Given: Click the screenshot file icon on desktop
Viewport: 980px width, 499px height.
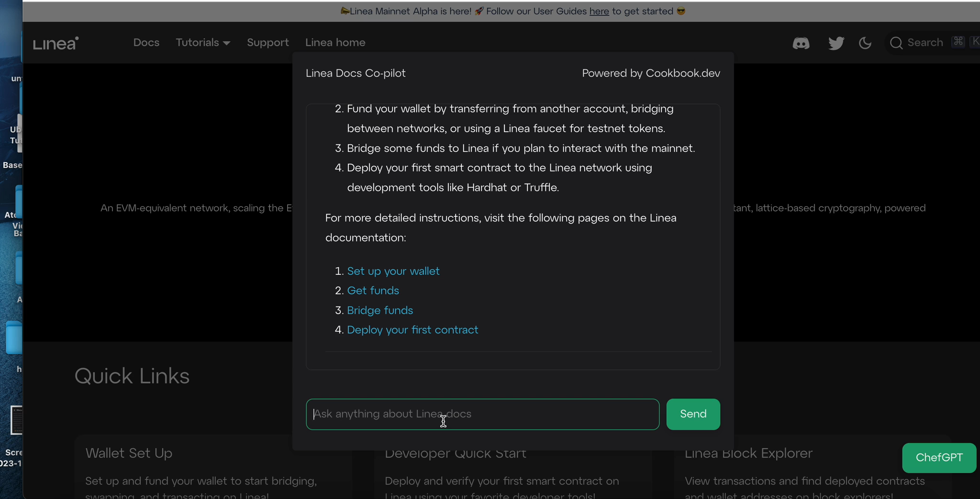Looking at the screenshot, I should pos(16,420).
